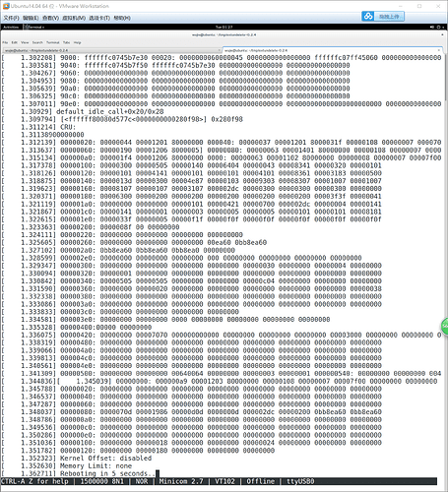Screen dimensions: 448x492
Task: Click the green floating circle at right edge
Action: [x=445, y=326]
